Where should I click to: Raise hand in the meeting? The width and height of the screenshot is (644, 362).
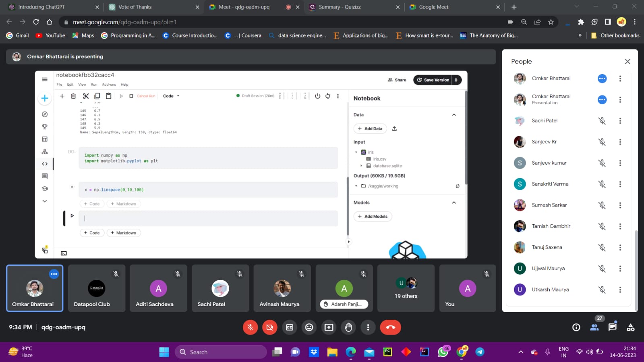[348, 327]
